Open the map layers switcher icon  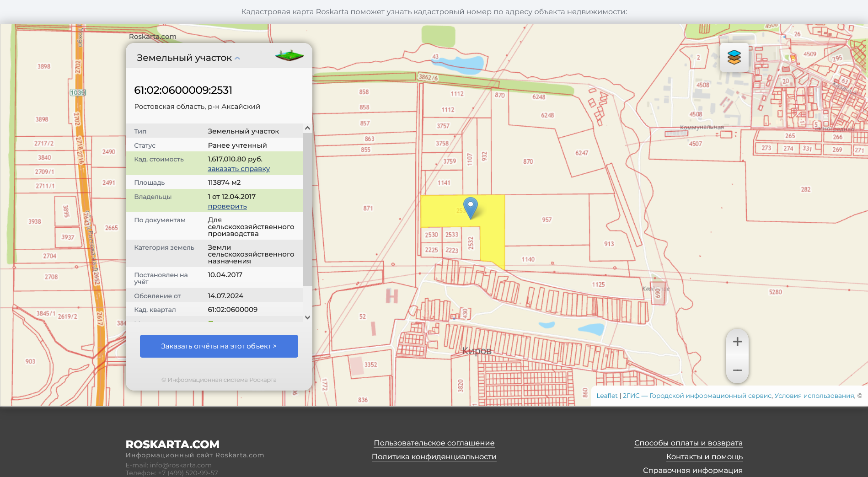click(x=734, y=57)
